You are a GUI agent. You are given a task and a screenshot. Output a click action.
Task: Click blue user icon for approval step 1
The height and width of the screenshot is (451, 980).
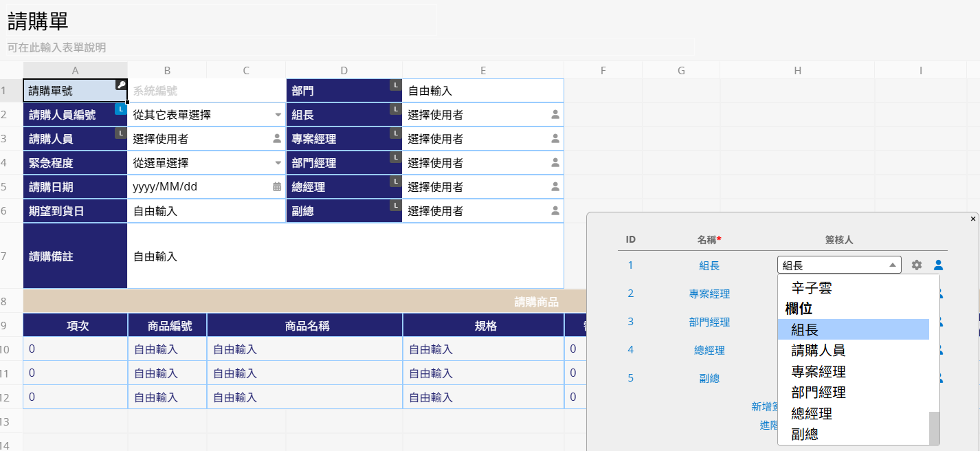coord(938,265)
